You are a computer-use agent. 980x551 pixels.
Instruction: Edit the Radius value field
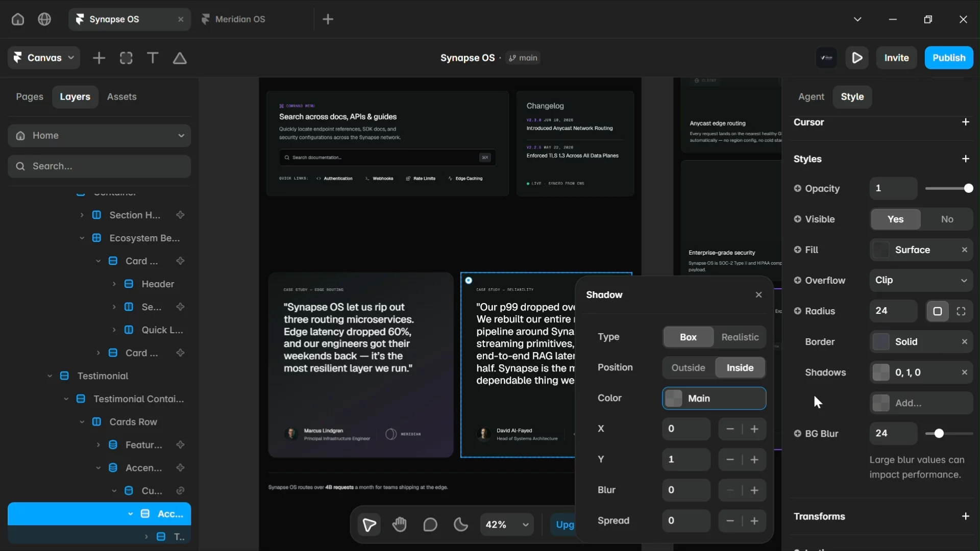point(893,311)
